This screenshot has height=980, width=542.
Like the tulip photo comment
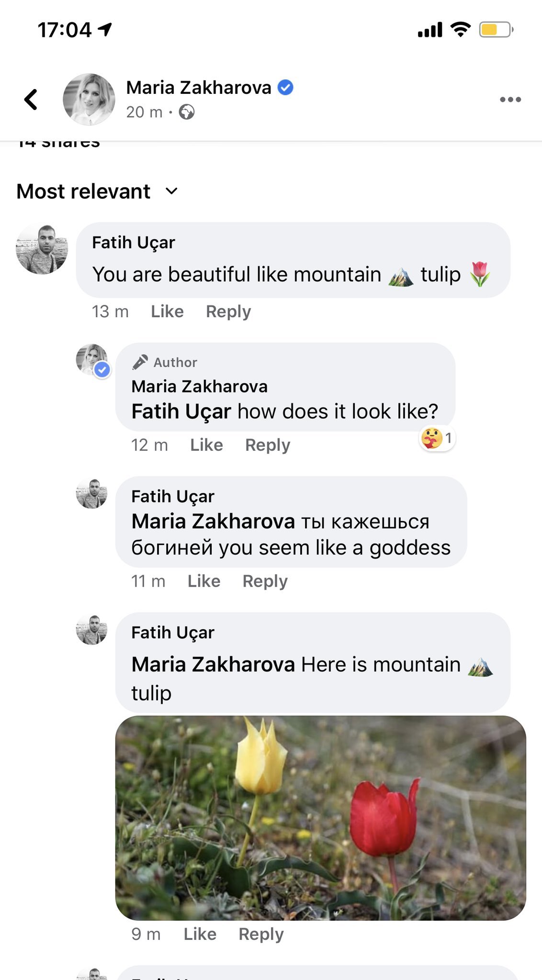click(x=200, y=934)
